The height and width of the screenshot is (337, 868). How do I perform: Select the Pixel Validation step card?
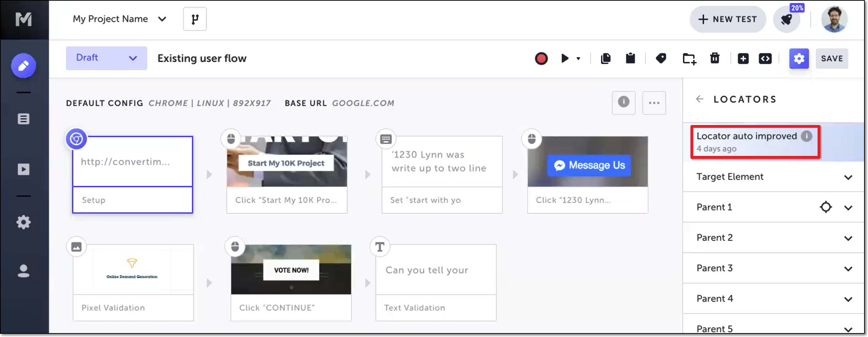coord(133,283)
